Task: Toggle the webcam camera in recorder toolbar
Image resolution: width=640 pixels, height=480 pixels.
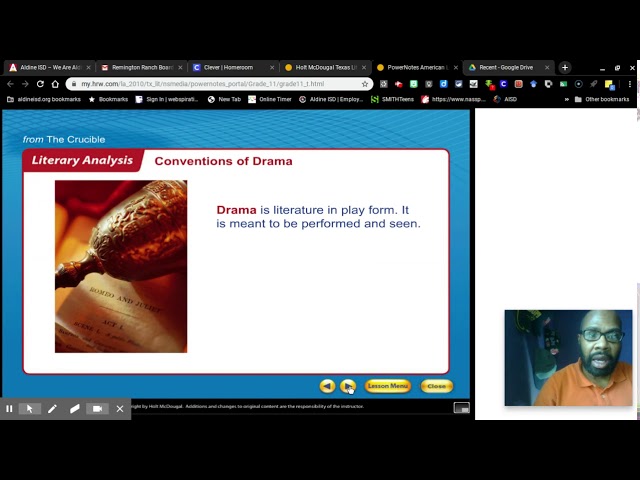Action: [x=97, y=409]
